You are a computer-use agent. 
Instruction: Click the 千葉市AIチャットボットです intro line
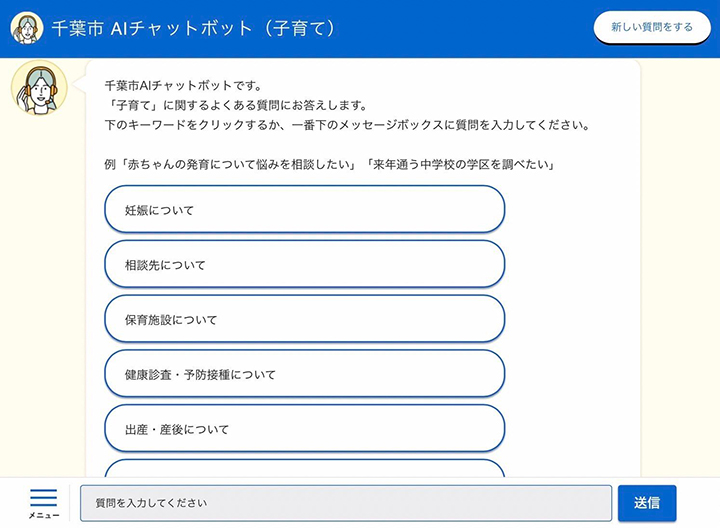tap(182, 86)
